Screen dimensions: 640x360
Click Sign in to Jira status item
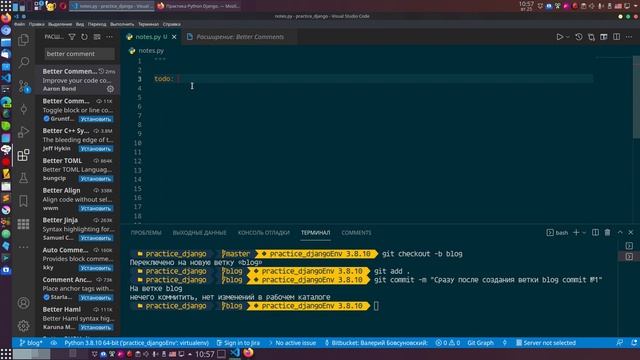[238, 343]
